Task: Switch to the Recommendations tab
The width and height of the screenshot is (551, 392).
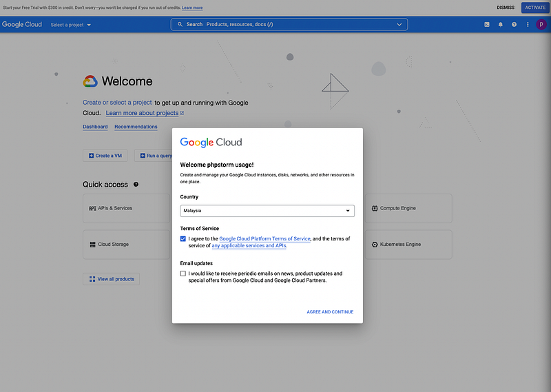Action: tap(136, 127)
